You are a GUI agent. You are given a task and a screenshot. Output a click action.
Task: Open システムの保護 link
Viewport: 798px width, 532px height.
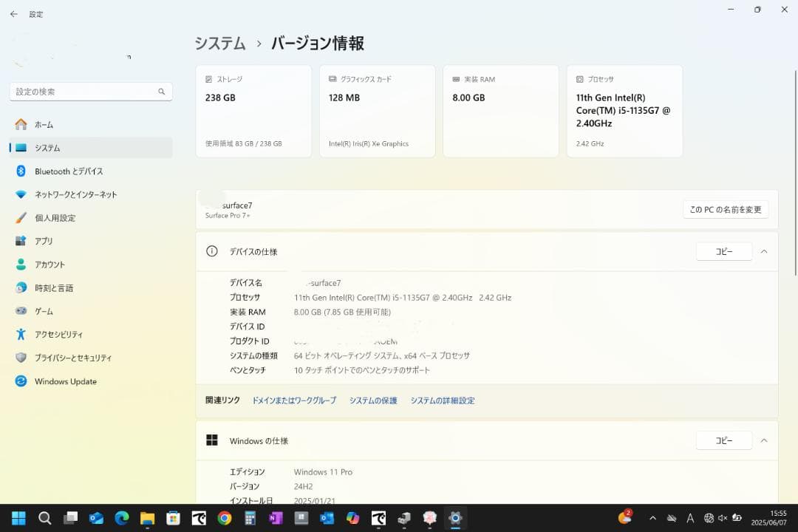[373, 400]
